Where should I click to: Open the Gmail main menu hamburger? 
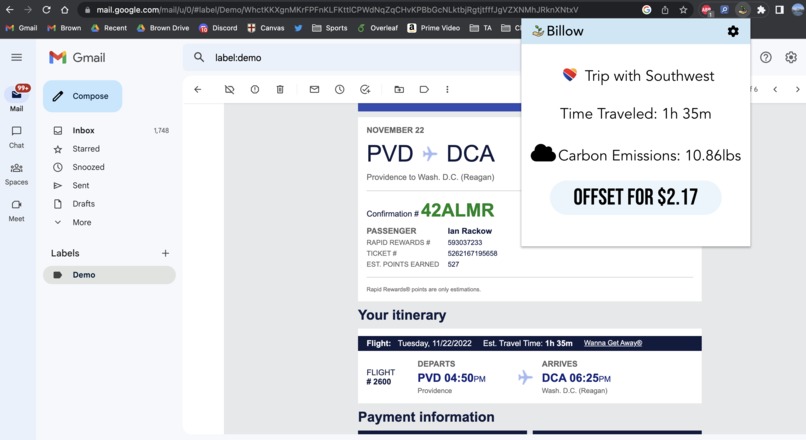[x=16, y=57]
